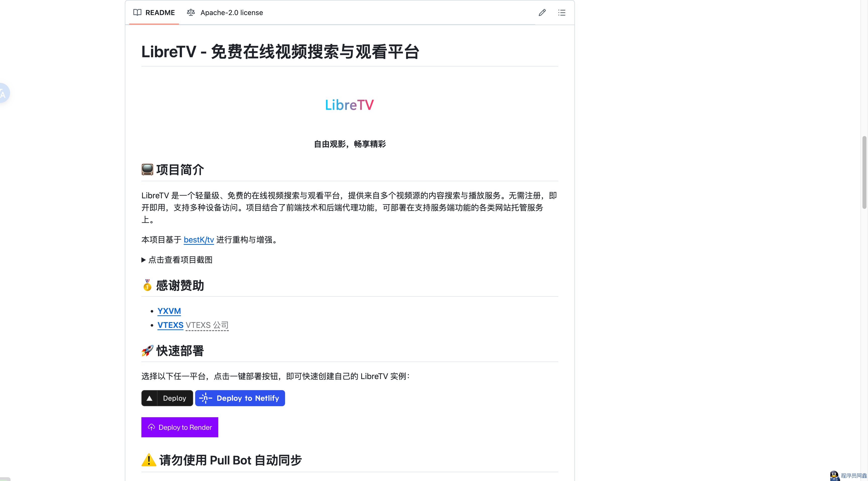This screenshot has width=868, height=481.
Task: Click the penguin avatar icon bottom right
Action: tap(834, 476)
